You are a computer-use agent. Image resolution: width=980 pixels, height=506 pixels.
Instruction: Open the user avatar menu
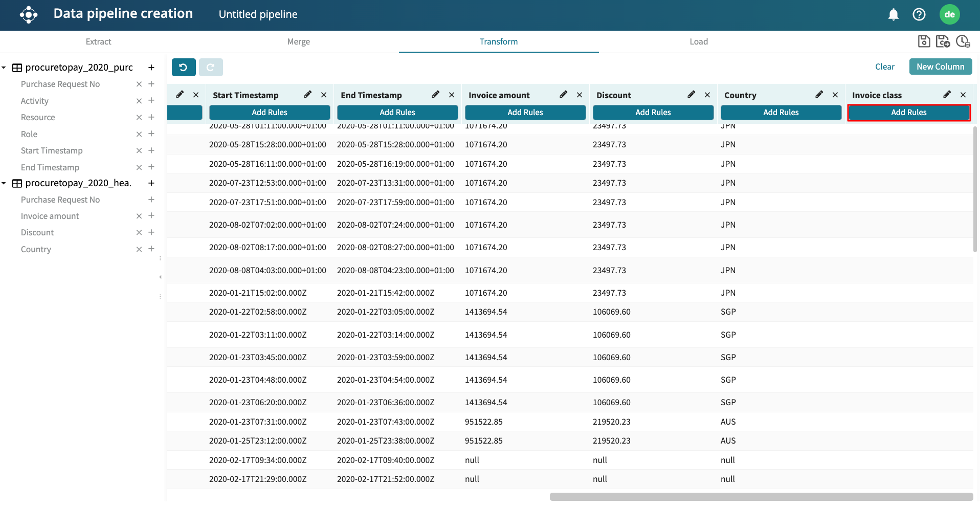pyautogui.click(x=949, y=14)
